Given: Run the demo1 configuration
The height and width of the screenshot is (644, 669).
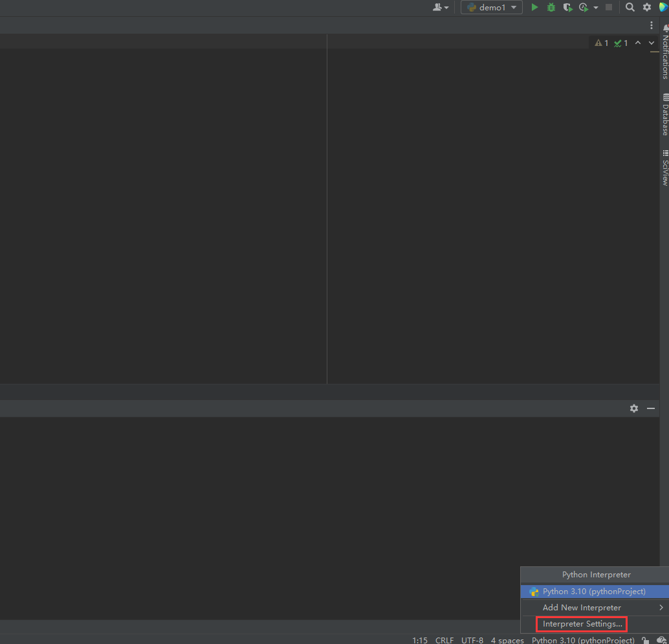Looking at the screenshot, I should click(534, 7).
